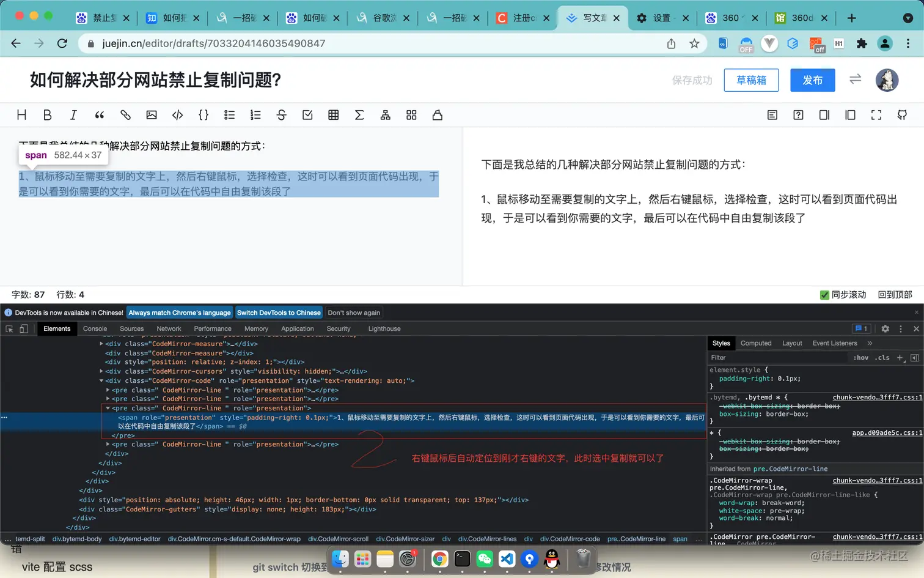Open the DevTools three-dot customize menu
Image resolution: width=924 pixels, height=578 pixels.
(x=901, y=328)
